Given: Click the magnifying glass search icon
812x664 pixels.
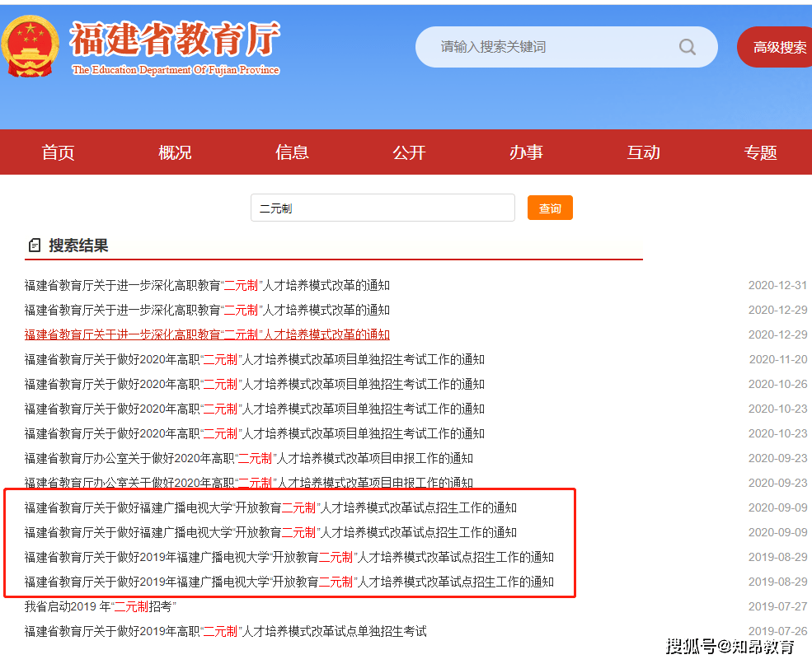Looking at the screenshot, I should (687, 47).
